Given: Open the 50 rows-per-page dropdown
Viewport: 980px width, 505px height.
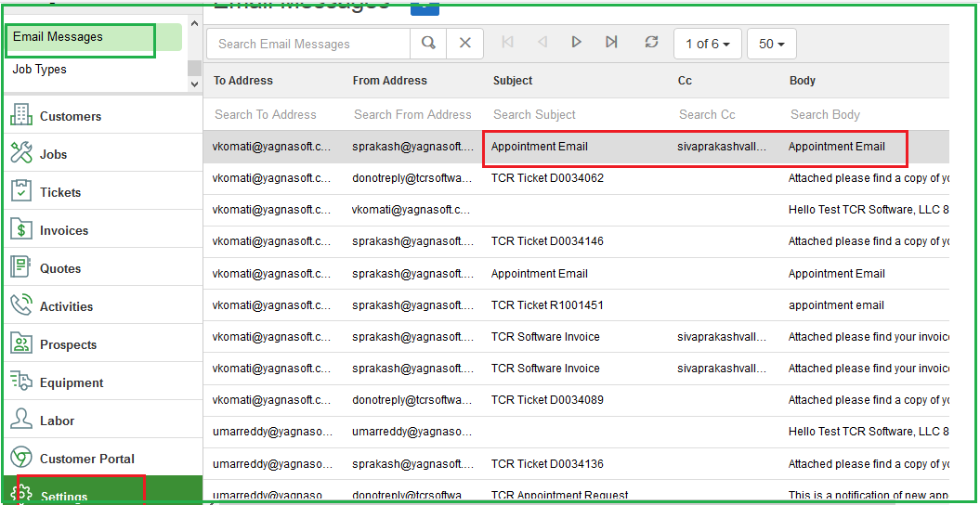Looking at the screenshot, I should coord(771,44).
